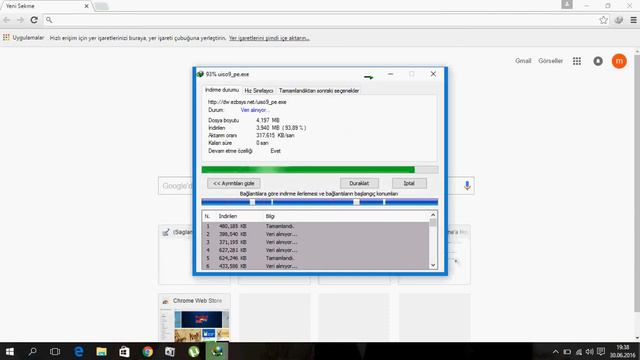
Task: Open Windows Store from the taskbar
Action: coord(124,351)
